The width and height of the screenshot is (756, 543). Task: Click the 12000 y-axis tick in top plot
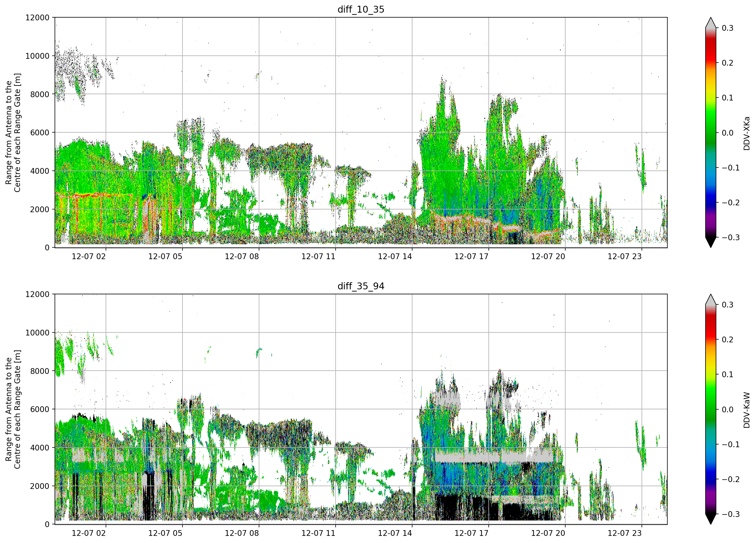click(37, 18)
